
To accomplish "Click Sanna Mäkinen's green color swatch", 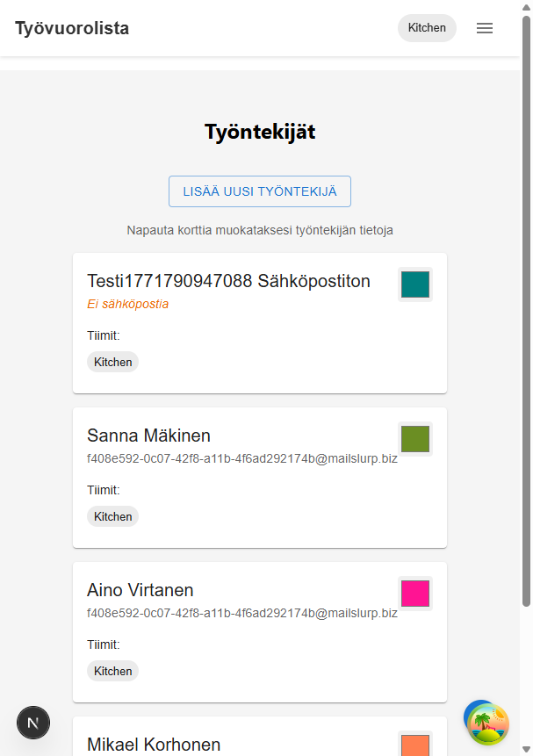I will 414,439.
